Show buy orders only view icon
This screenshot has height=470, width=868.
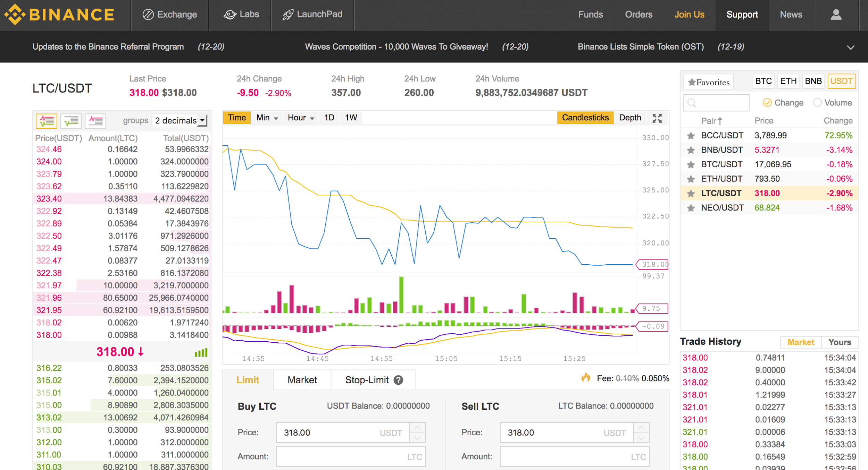[x=71, y=121]
